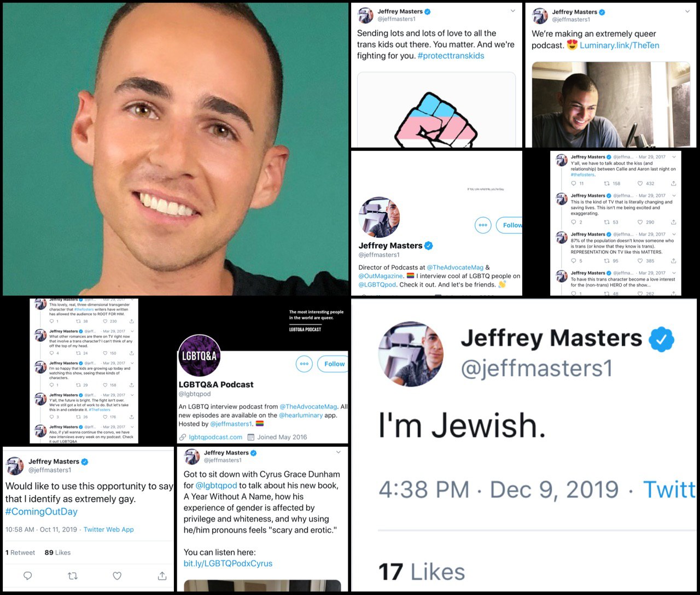Expand the Cyrus Grace Dunham tweet dropdown arrow
The width and height of the screenshot is (700, 595).
(339, 452)
